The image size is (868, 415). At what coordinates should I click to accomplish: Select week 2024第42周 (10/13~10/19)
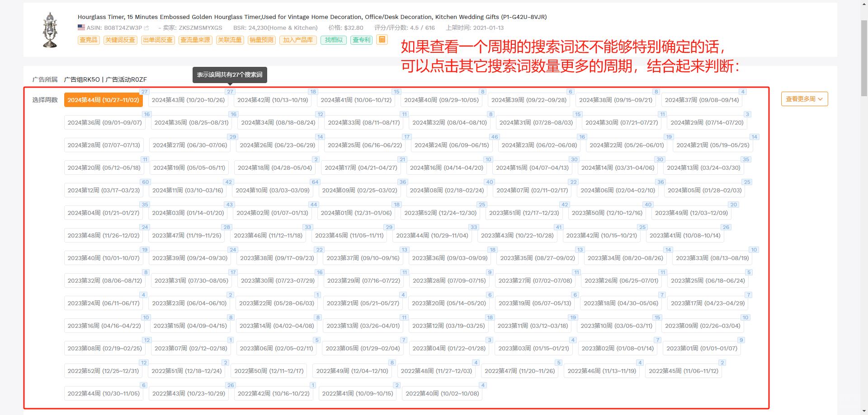click(273, 100)
